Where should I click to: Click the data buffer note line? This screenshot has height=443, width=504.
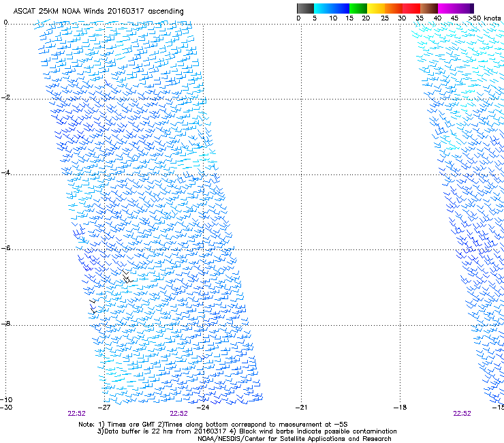pyautogui.click(x=247, y=431)
